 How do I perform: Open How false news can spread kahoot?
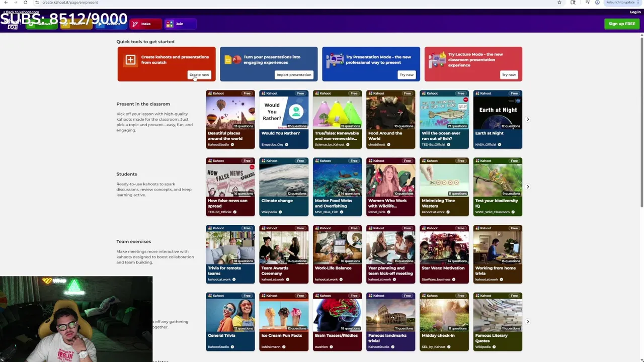tap(230, 187)
